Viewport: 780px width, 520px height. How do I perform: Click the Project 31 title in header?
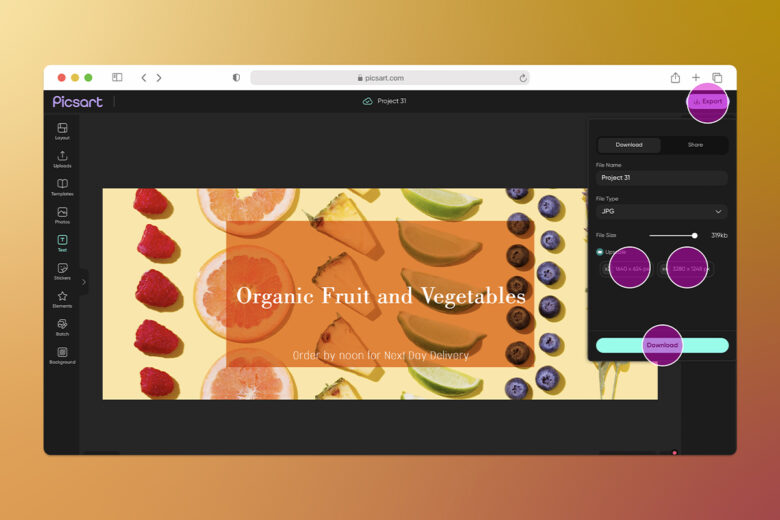[x=391, y=101]
